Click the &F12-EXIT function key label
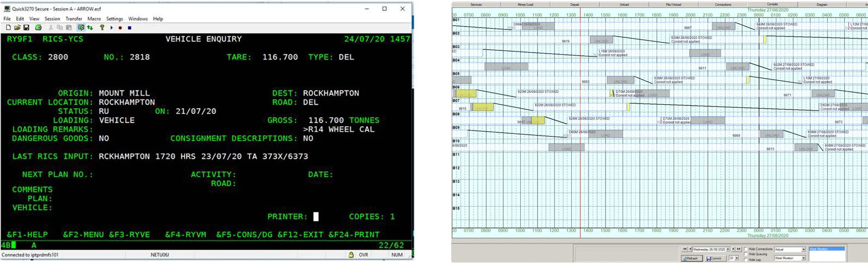The image size is (868, 263). tap(300, 235)
